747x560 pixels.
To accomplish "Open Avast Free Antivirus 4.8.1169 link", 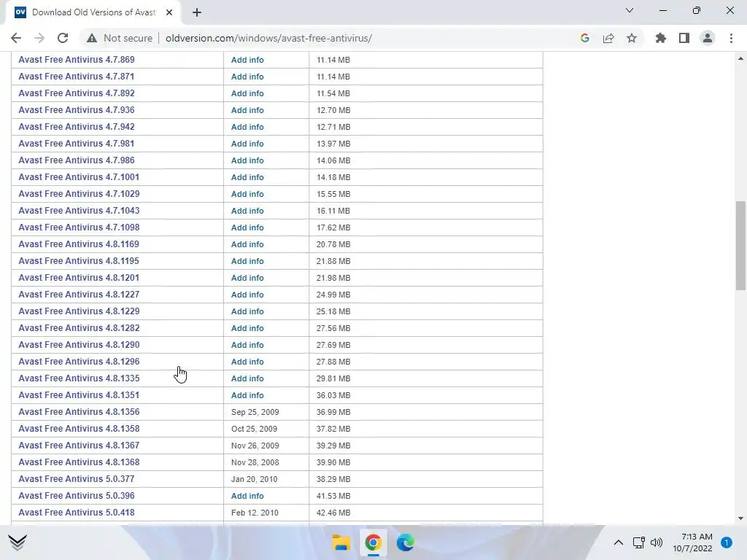I will coord(79,244).
